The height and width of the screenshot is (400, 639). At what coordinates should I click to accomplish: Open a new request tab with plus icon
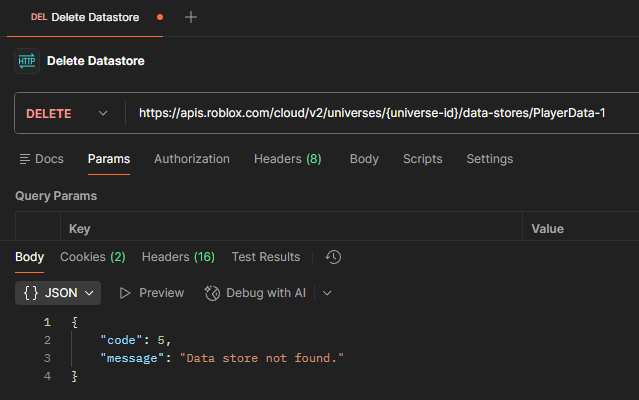click(x=191, y=17)
